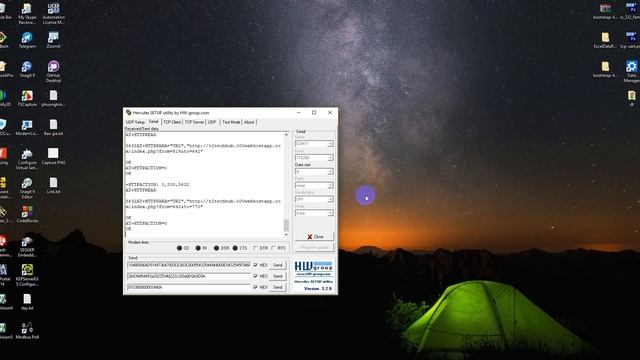
Task: Click inside the Received/Sent data text area
Action: pos(204,184)
